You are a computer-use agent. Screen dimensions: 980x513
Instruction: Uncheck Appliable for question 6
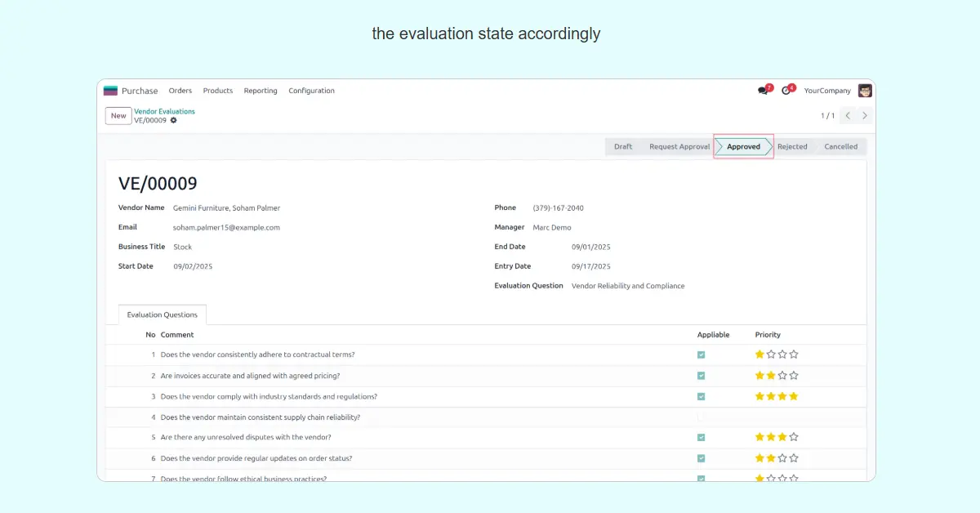pos(701,458)
